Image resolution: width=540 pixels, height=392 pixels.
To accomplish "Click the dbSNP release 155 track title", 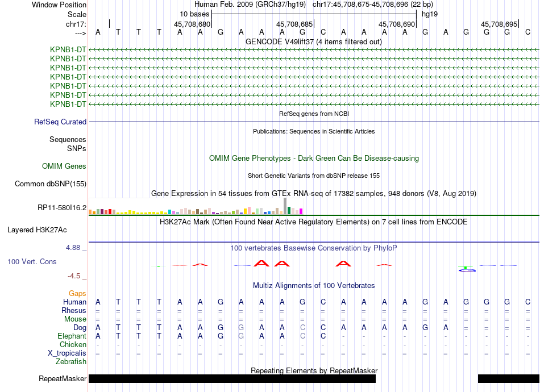I will [x=314, y=176].
